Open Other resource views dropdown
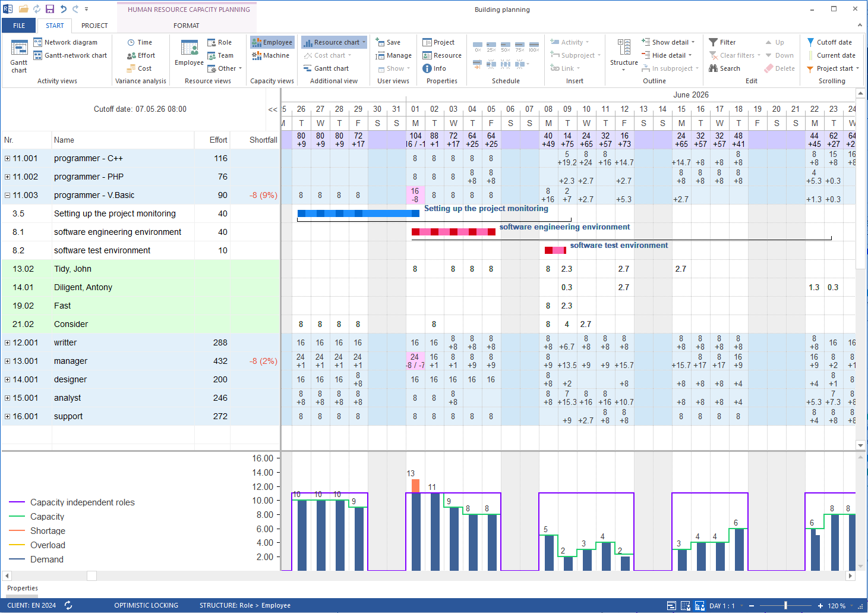Image resolution: width=868 pixels, height=613 pixels. pos(225,68)
